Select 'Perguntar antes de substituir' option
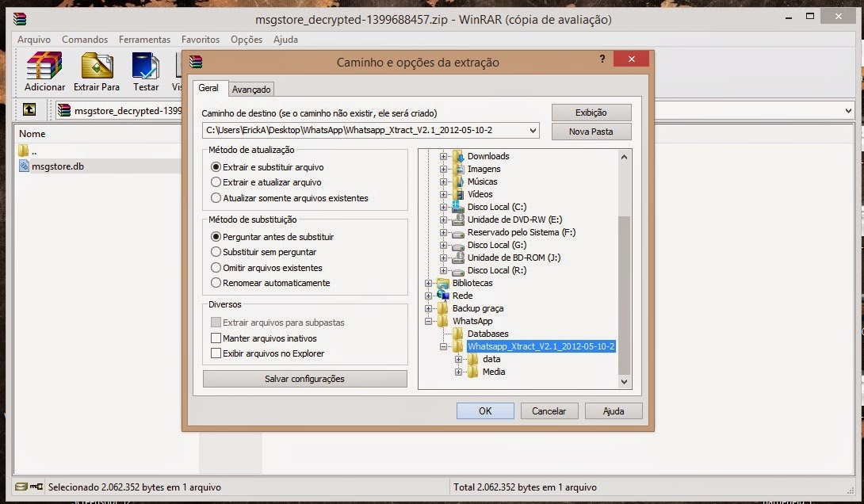The width and height of the screenshot is (864, 504). click(216, 237)
